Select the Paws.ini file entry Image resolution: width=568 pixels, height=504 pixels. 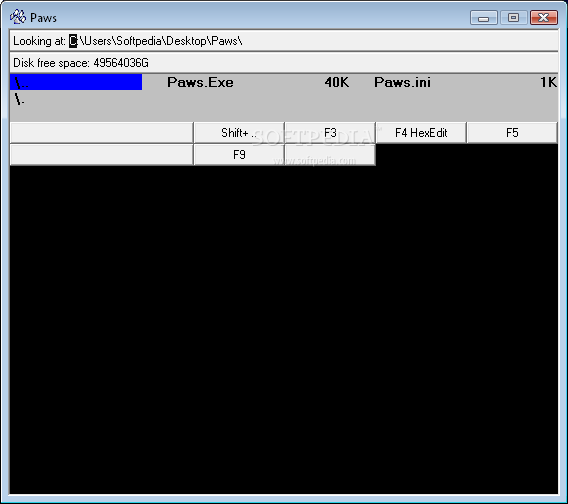tap(402, 82)
